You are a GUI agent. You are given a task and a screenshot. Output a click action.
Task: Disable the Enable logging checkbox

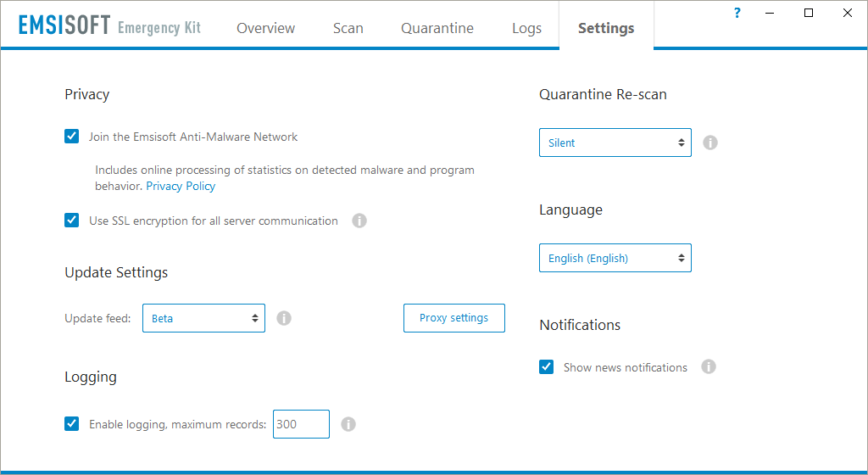pos(72,424)
